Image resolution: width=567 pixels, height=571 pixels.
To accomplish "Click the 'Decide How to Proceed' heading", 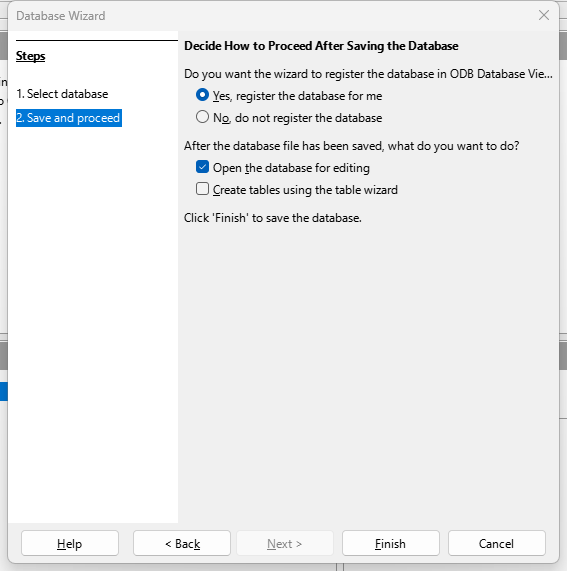I will click(x=321, y=46).
